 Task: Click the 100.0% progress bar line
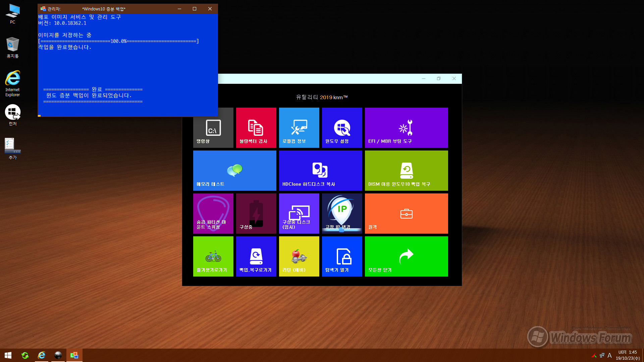click(x=118, y=41)
